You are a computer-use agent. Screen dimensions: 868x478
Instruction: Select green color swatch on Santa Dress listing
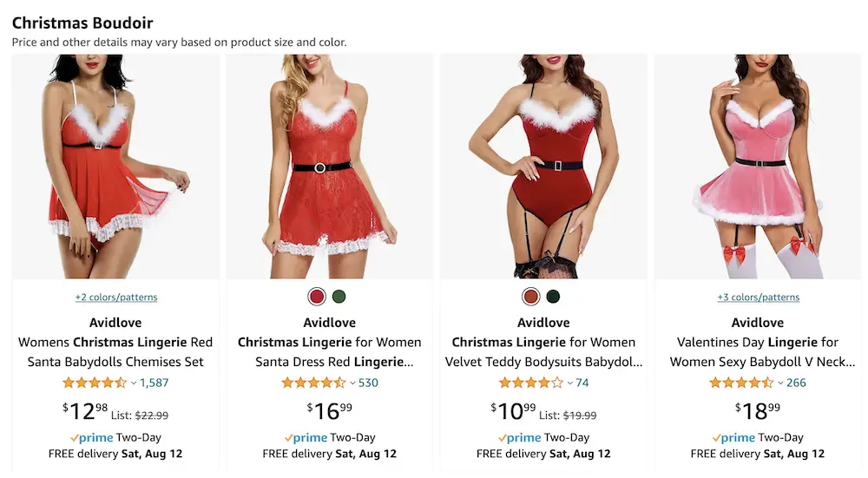pyautogui.click(x=339, y=297)
